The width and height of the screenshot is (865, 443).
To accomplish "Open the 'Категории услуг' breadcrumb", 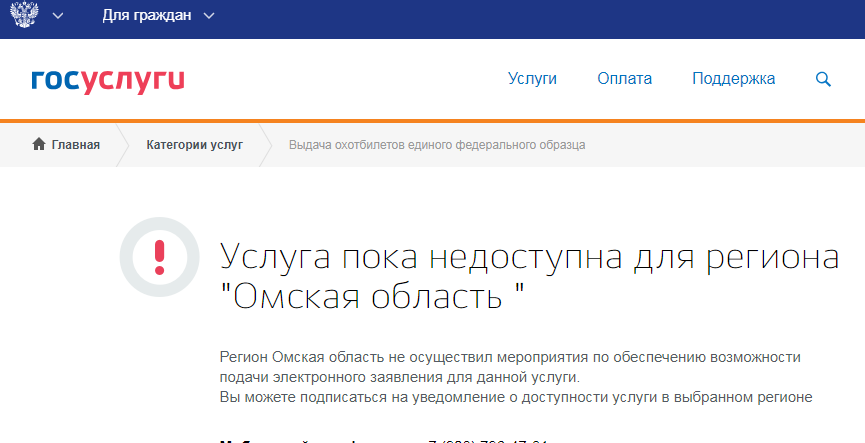I will pos(194,145).
